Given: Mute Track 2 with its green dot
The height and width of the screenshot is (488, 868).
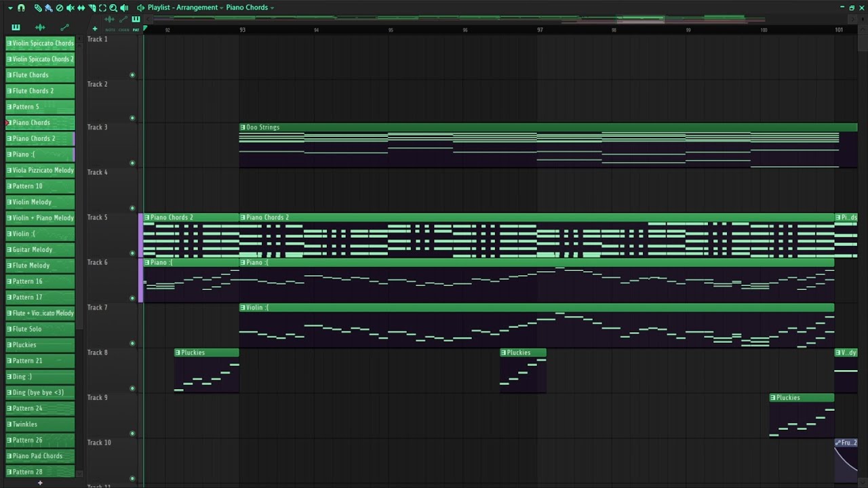Looking at the screenshot, I should click(x=132, y=118).
